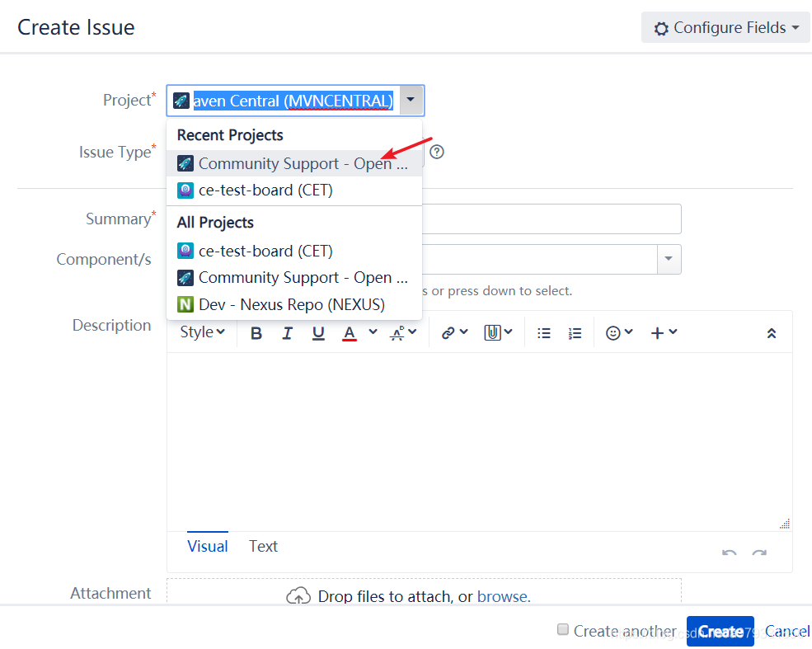Insert a link using the link icon
Screen dimensions: 812x649
click(x=454, y=332)
